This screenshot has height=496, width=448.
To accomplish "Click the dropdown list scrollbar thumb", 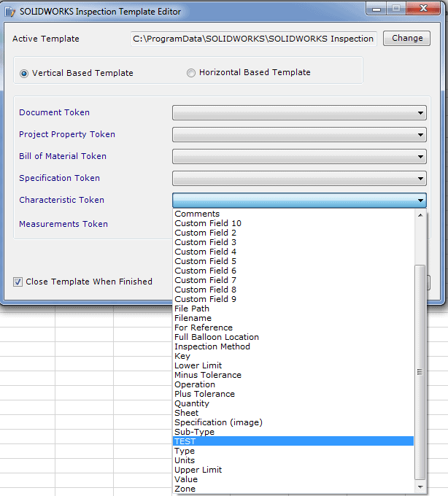I will click(420, 372).
